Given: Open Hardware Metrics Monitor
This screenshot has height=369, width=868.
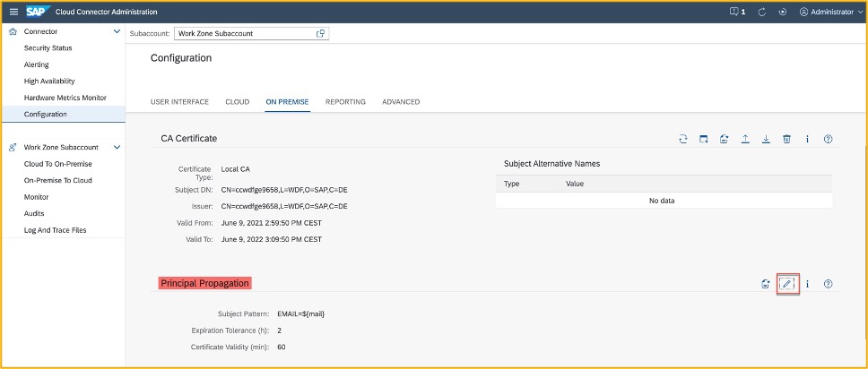Looking at the screenshot, I should pyautogui.click(x=65, y=98).
